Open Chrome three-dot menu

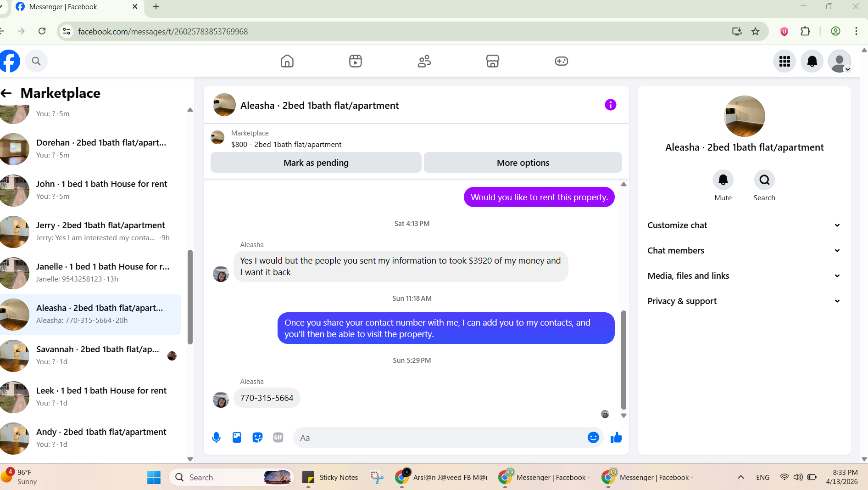coord(856,31)
